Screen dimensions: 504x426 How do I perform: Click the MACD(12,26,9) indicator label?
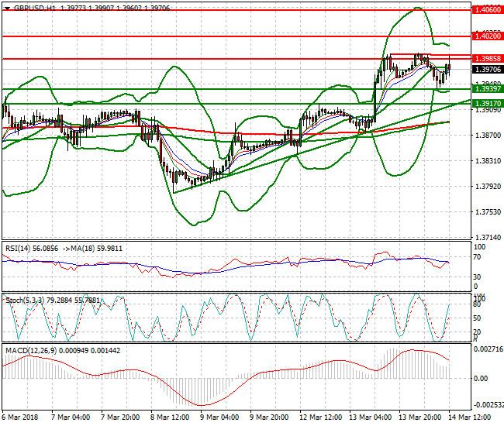29,351
